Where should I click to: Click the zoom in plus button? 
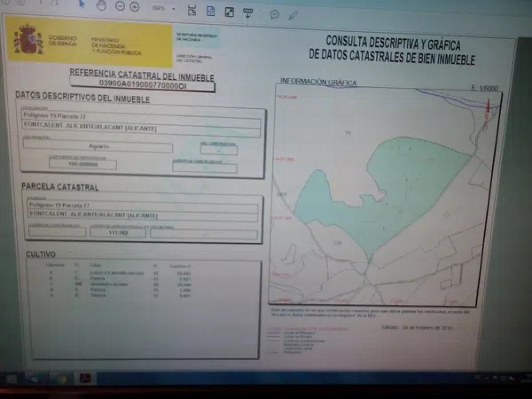tap(134, 6)
